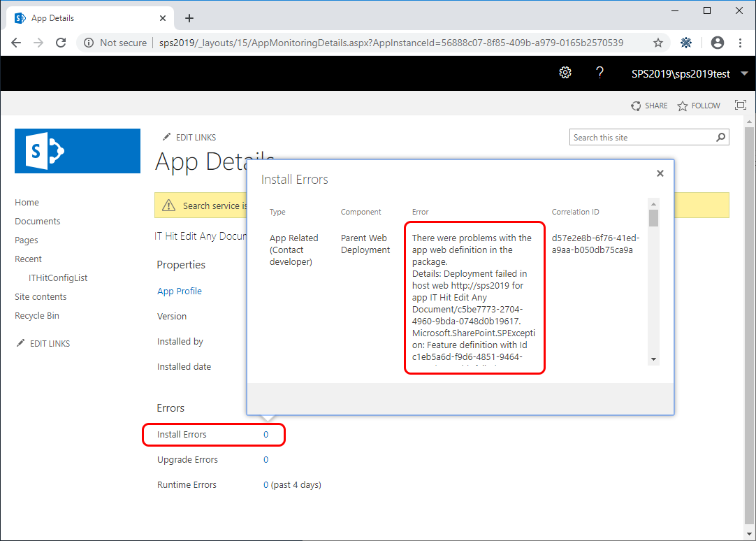Viewport: 756px width, 541px height.
Task: Click the address bar URL
Action: tap(391, 43)
